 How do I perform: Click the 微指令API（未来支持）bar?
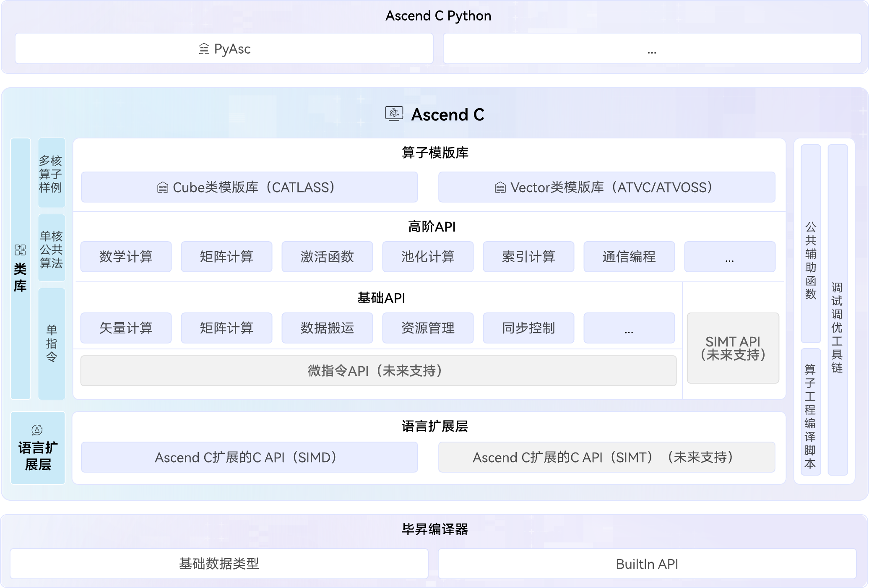tap(378, 371)
